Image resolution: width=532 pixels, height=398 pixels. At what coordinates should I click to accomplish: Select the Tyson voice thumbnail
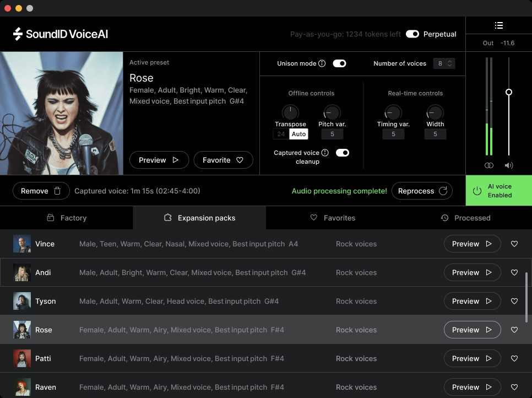[x=21, y=301]
